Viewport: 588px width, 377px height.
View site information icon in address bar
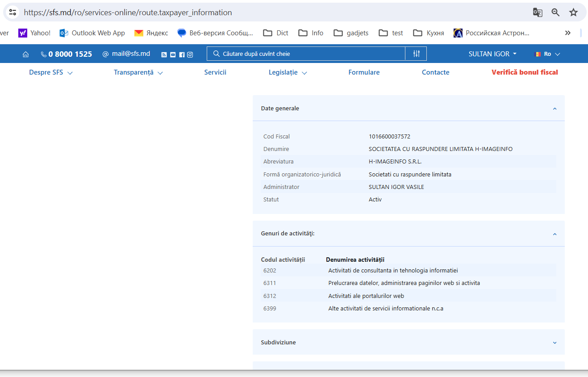pos(13,13)
